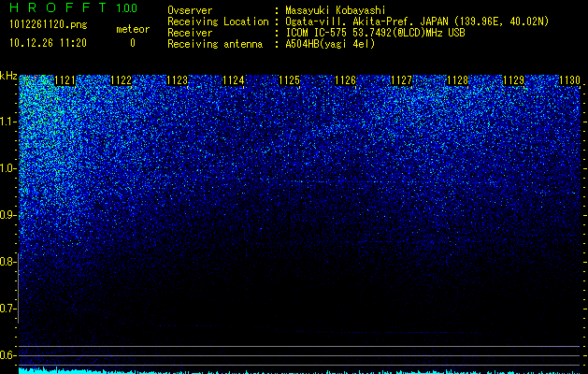Click the Receiving antenna label

tap(215, 44)
